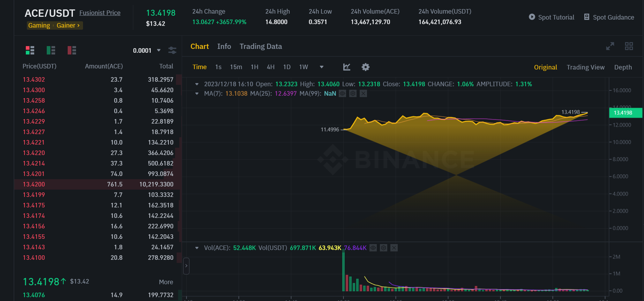
Task: Open the chart indicators icon
Action: (x=347, y=67)
